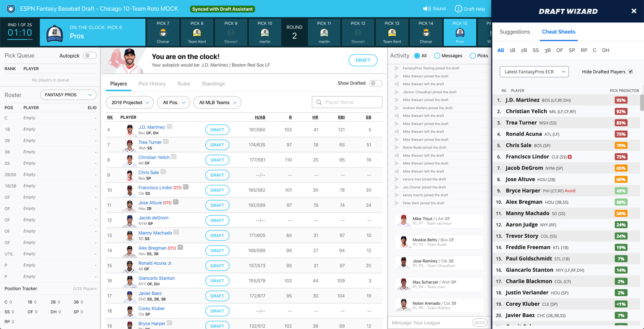This screenshot has width=644, height=329.
Task: Select the All activity radio button
Action: tap(417, 56)
